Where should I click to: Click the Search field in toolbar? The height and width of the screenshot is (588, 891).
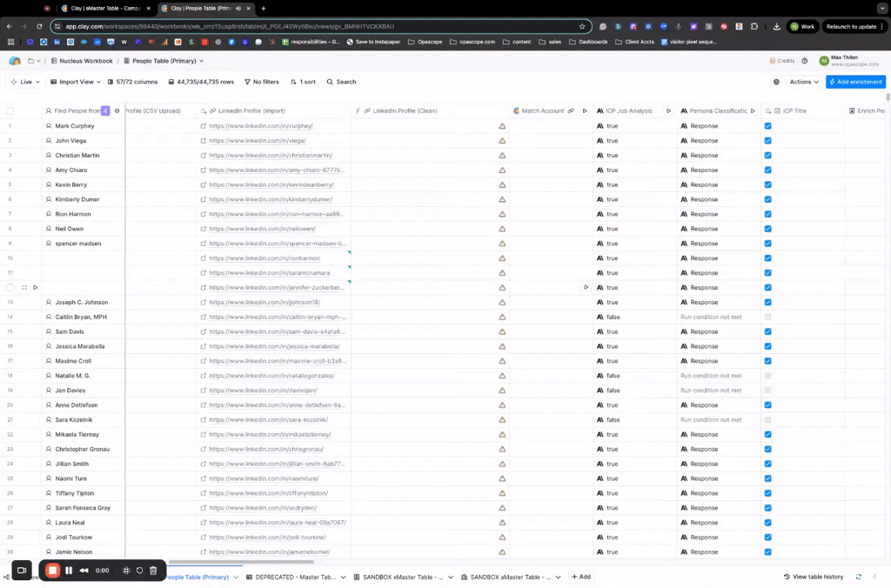coord(341,82)
